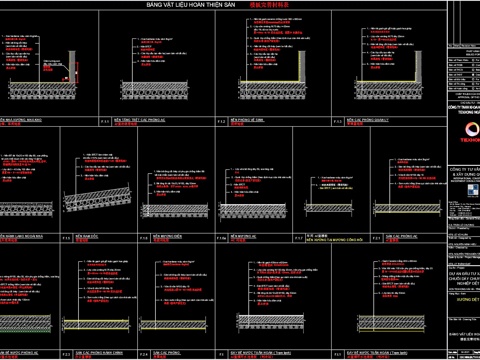Select the blue consultant logo in the title block
This screenshot has height=360, width=480.
(474, 190)
